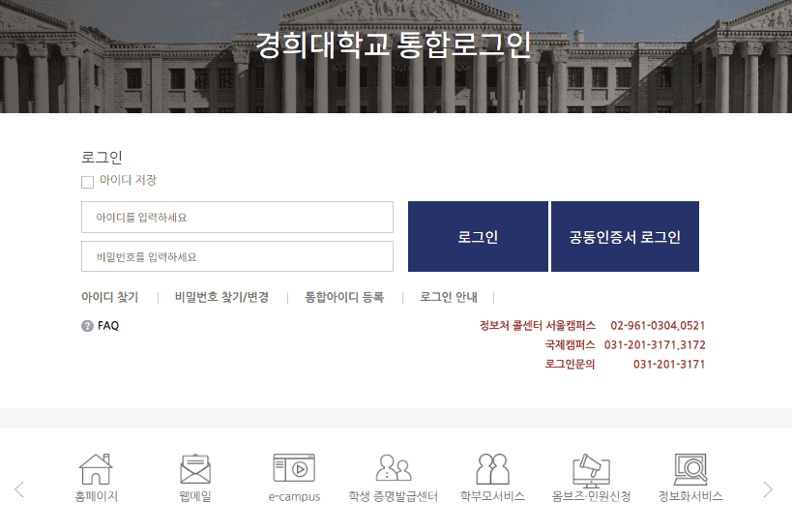The image size is (792, 532).
Task: Open the FAQ text link
Action: coord(108,326)
